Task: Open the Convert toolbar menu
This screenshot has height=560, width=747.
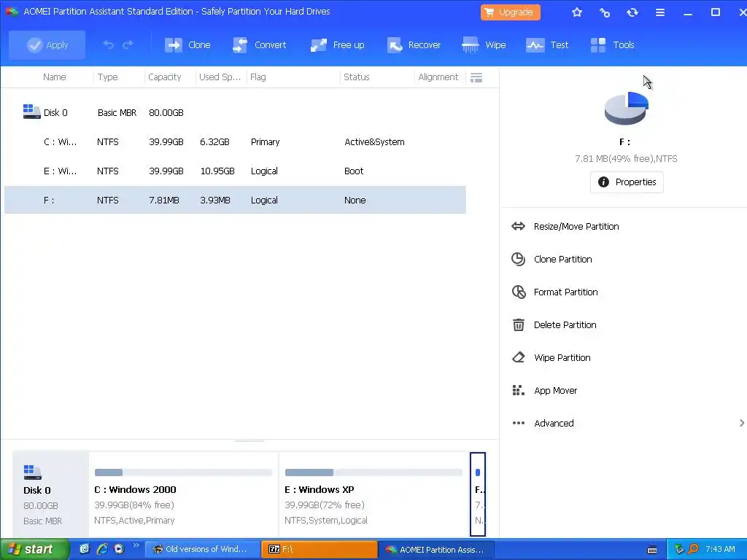Action: (x=259, y=44)
